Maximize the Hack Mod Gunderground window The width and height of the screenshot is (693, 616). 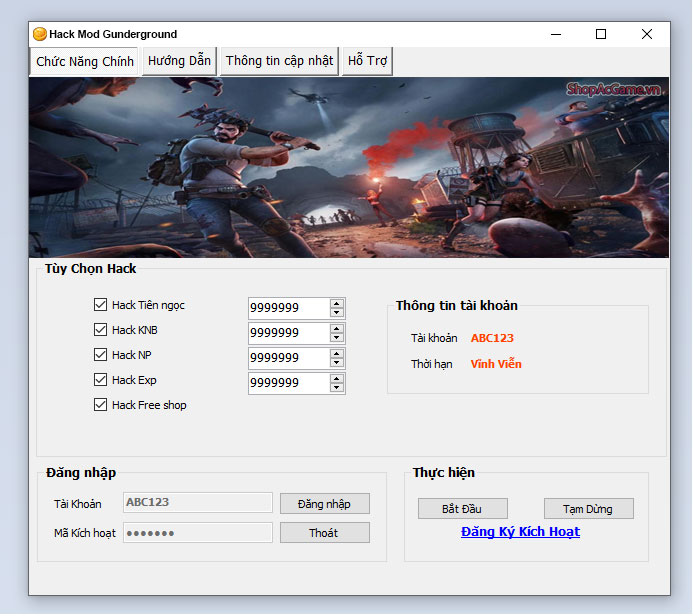[x=601, y=34]
